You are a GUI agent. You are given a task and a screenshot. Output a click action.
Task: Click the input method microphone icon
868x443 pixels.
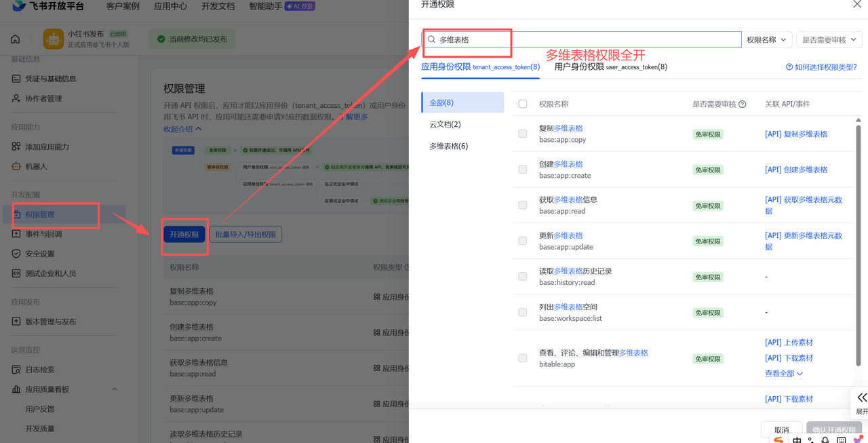coord(825,440)
